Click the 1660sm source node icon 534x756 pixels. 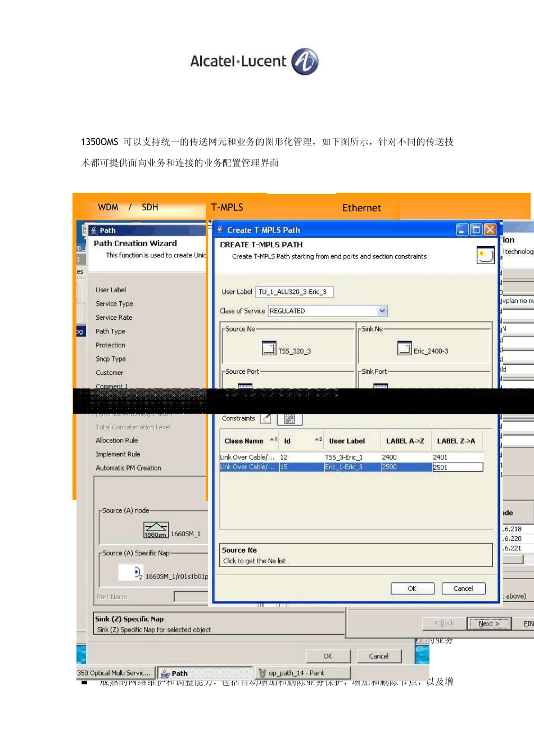pos(156,530)
